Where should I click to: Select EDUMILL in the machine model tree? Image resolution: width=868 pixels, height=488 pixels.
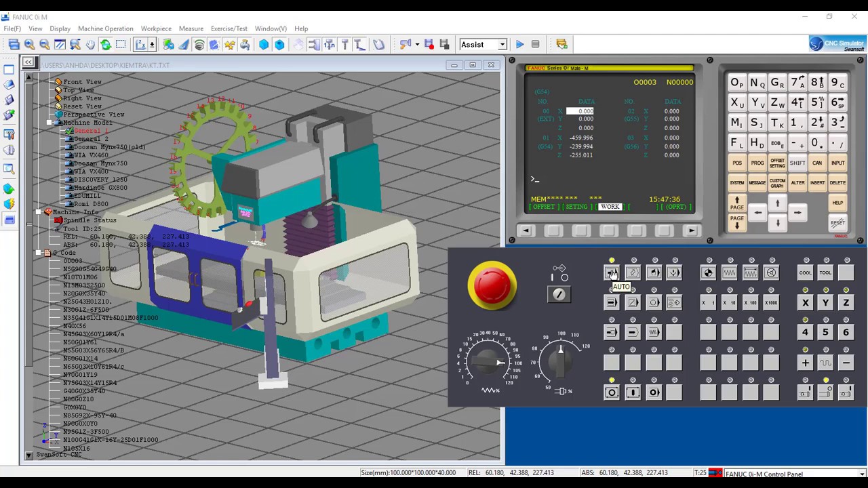[87, 196]
